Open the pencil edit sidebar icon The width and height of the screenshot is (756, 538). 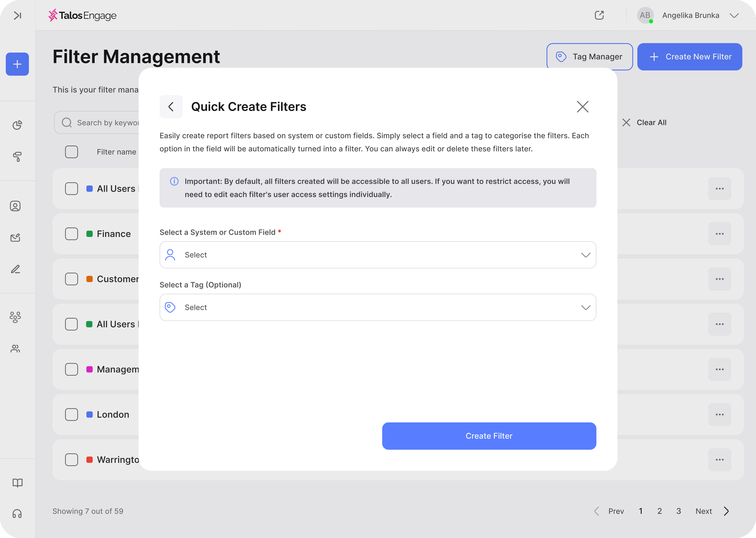pos(15,269)
